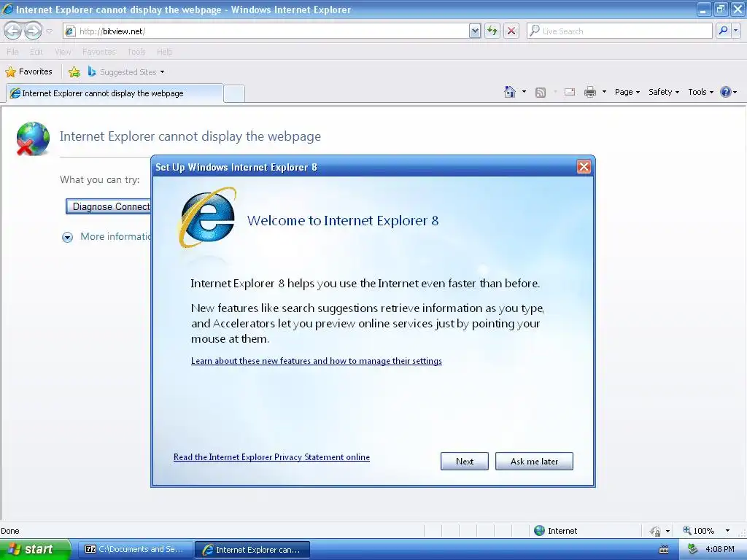
Task: Open the Safety command menu
Action: point(664,92)
